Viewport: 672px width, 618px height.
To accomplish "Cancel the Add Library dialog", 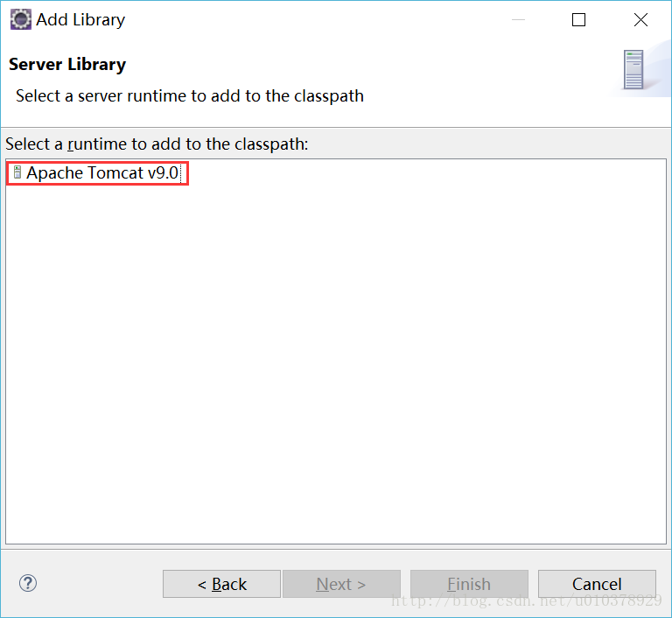I will 597,584.
